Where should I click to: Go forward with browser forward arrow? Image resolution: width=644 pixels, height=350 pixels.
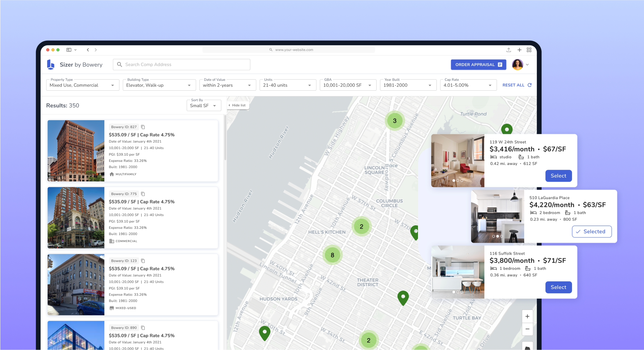96,50
